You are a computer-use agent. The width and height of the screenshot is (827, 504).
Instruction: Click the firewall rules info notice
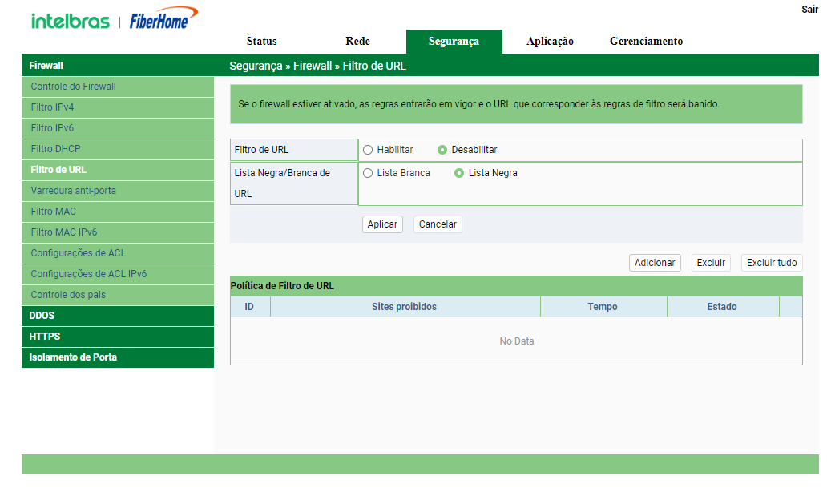pos(516,104)
